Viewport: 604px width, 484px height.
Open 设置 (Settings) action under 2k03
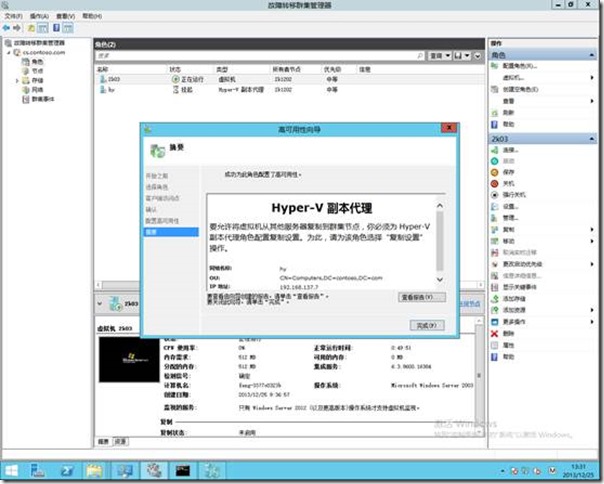[x=510, y=207]
